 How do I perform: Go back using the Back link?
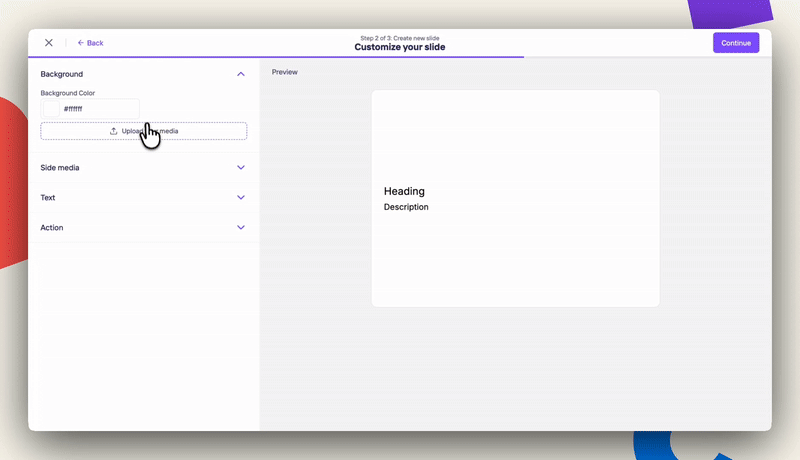(x=90, y=43)
